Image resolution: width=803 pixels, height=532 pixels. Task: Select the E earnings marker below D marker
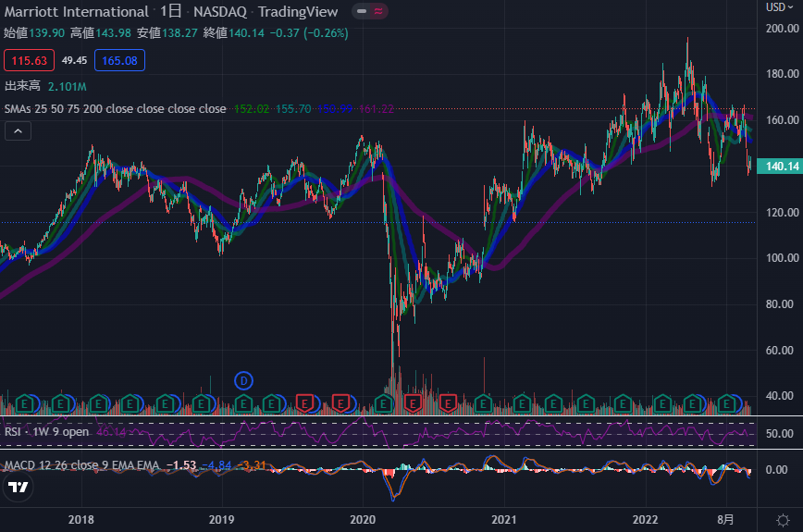click(244, 404)
